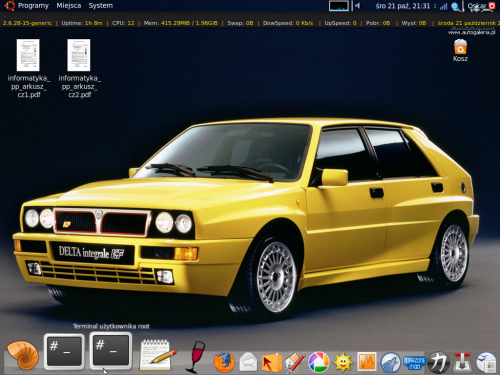Image resolution: width=500 pixels, height=375 pixels.
Task: Open the Programy menu
Action: pos(33,6)
